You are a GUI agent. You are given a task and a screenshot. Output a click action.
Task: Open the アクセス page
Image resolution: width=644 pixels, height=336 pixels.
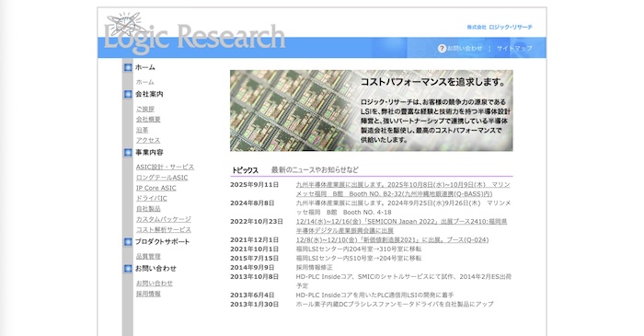tap(148, 141)
